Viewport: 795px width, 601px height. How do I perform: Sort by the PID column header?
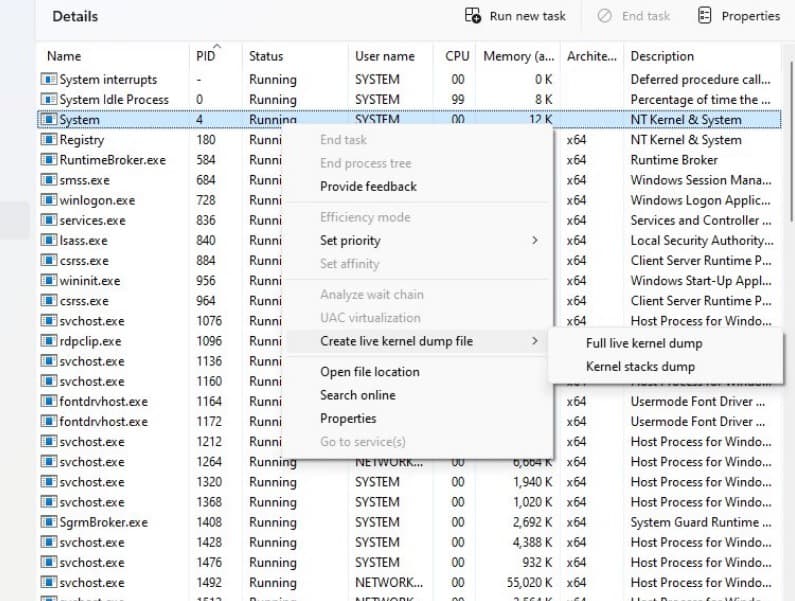[205, 56]
